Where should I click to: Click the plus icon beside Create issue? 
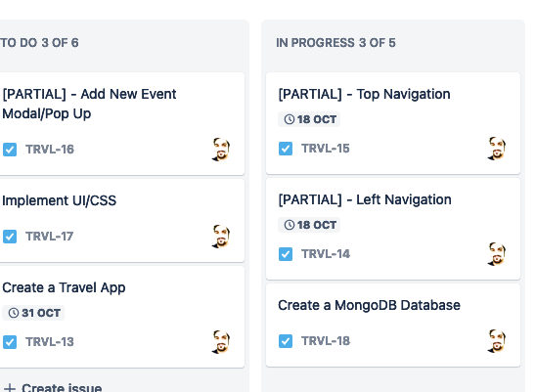coord(10,388)
